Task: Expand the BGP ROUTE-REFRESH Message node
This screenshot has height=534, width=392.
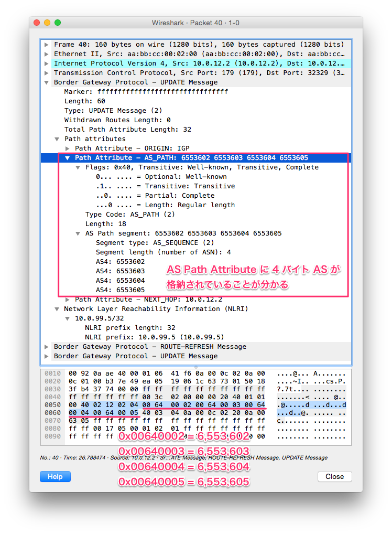Action: pos(46,347)
